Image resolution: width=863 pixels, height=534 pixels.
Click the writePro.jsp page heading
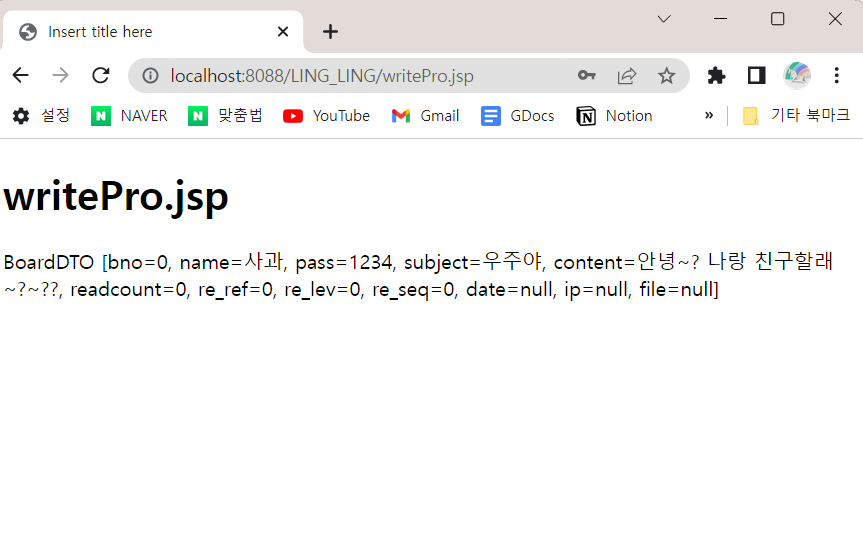[116, 197]
